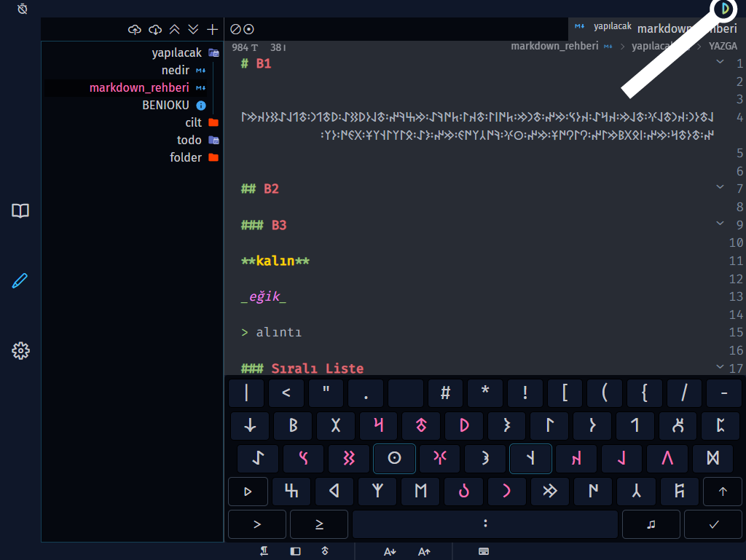The width and height of the screenshot is (746, 560).
Task: Add a new file with the plus icon
Action: coord(213,30)
